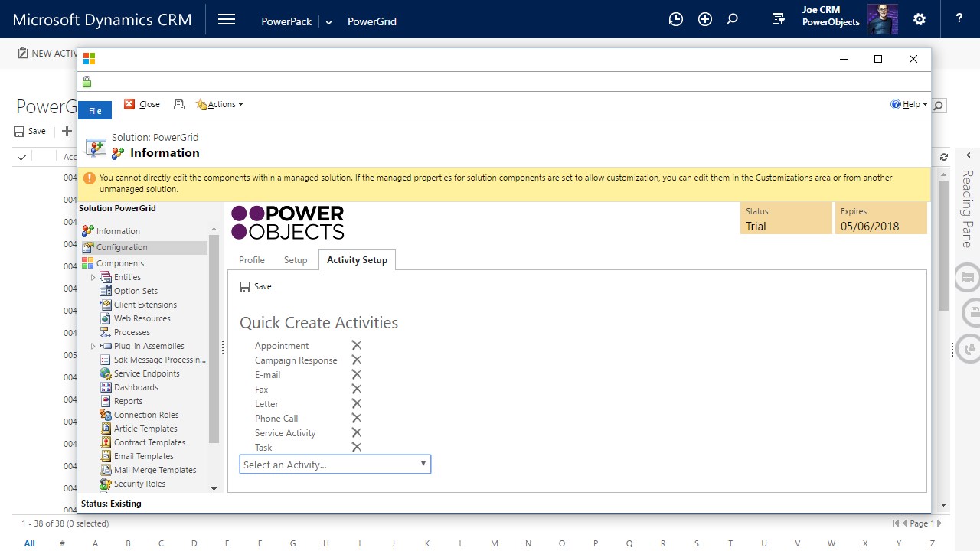Click the Reading Pane chat icon

[969, 277]
